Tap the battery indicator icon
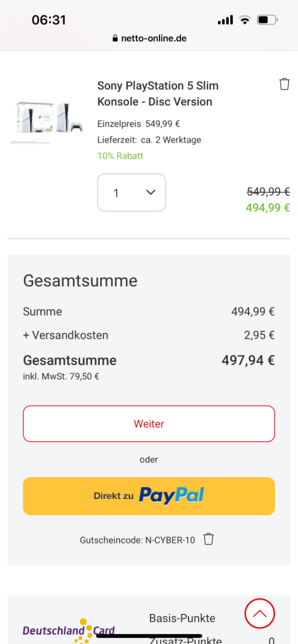 coord(267,20)
